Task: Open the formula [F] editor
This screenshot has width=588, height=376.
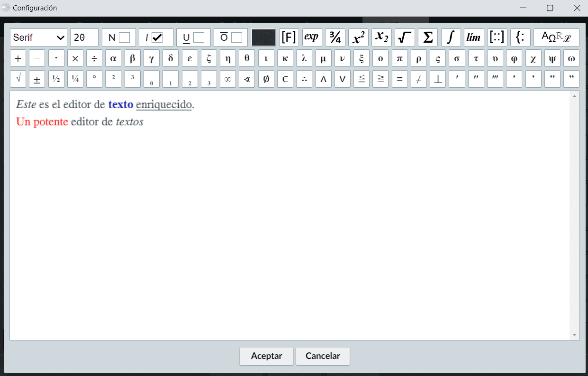Action: tap(289, 37)
